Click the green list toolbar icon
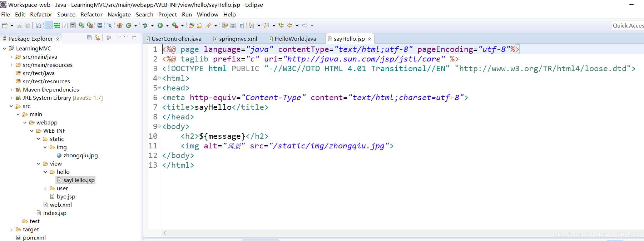The image size is (644, 241). tap(57, 25)
